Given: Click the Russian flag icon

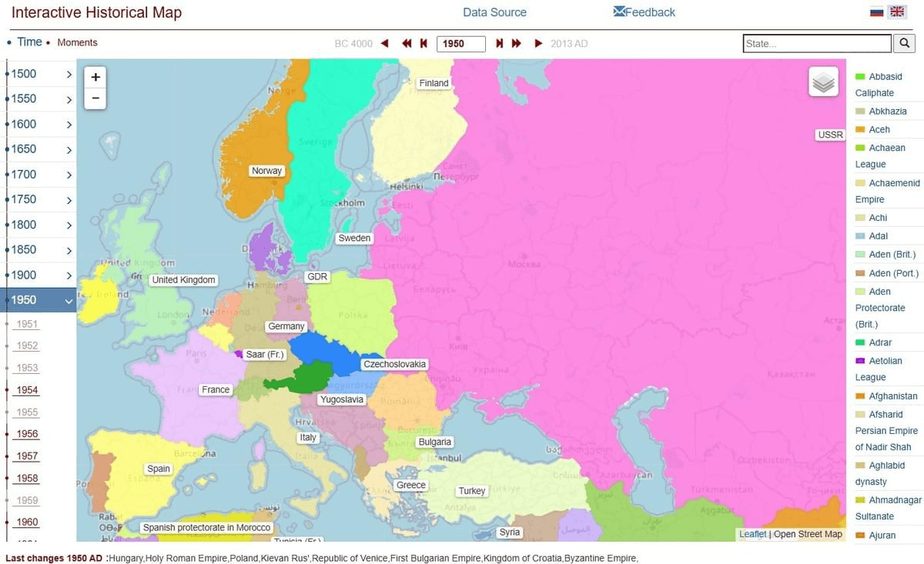Looking at the screenshot, I should [x=876, y=12].
